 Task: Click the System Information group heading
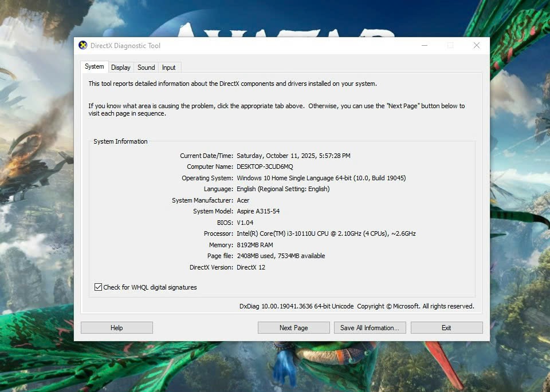[120, 141]
